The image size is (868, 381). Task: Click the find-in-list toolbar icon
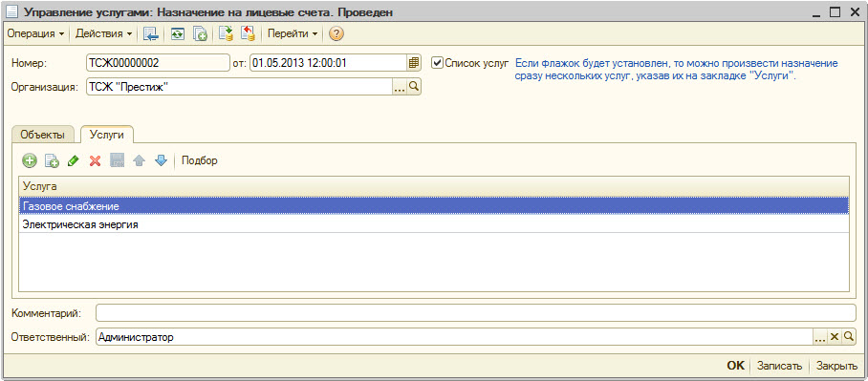tap(150, 33)
